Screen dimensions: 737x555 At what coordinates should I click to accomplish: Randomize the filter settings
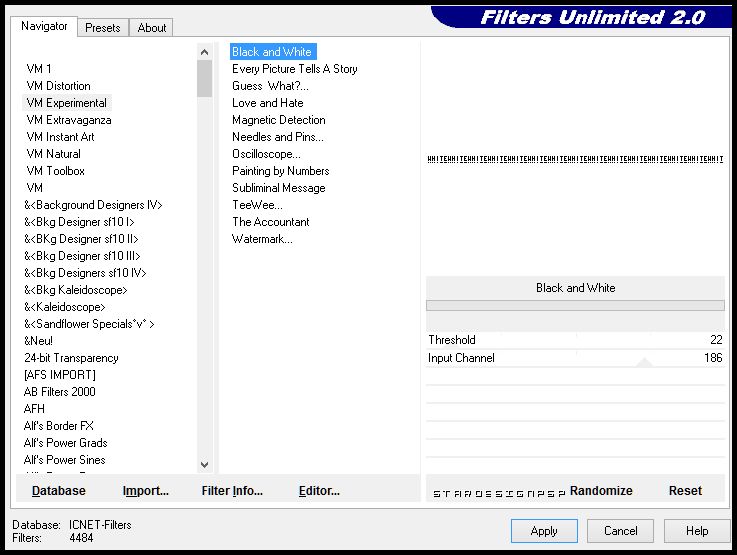(x=601, y=491)
